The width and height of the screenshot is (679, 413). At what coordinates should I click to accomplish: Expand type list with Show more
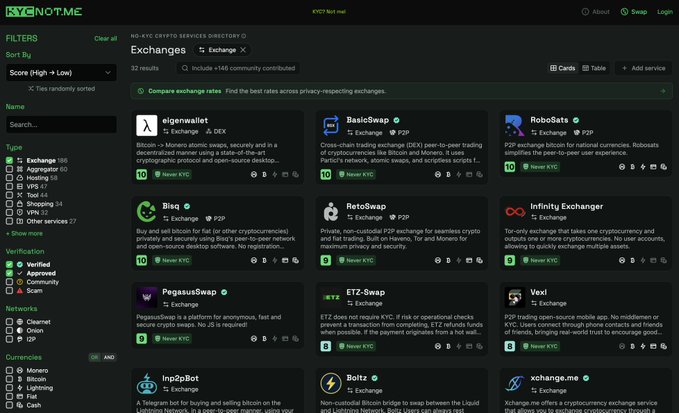(x=24, y=233)
